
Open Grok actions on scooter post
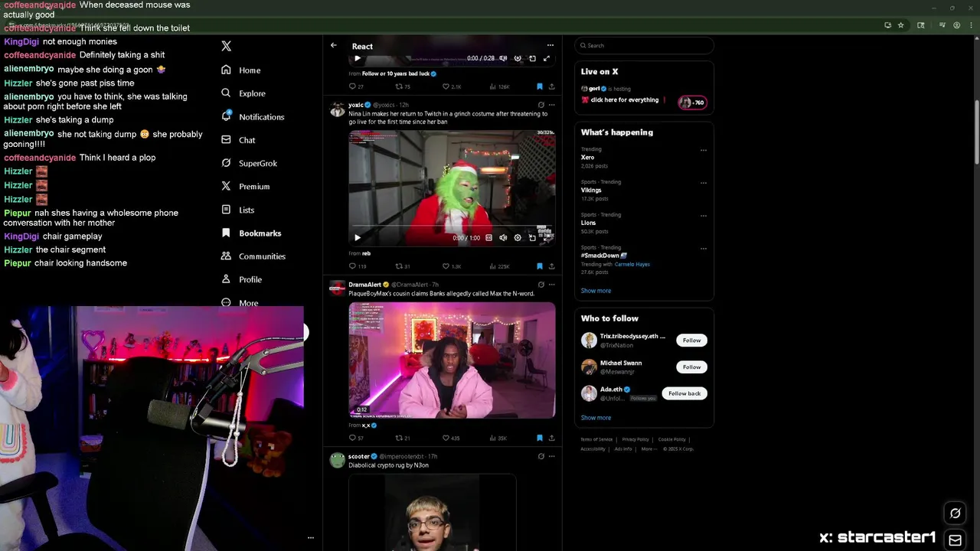click(541, 456)
